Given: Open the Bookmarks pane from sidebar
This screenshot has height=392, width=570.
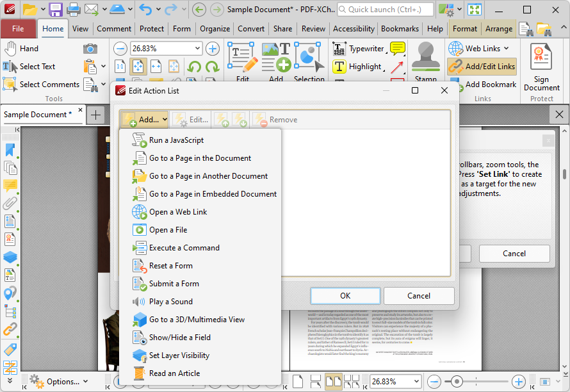Looking at the screenshot, I should pyautogui.click(x=10, y=150).
